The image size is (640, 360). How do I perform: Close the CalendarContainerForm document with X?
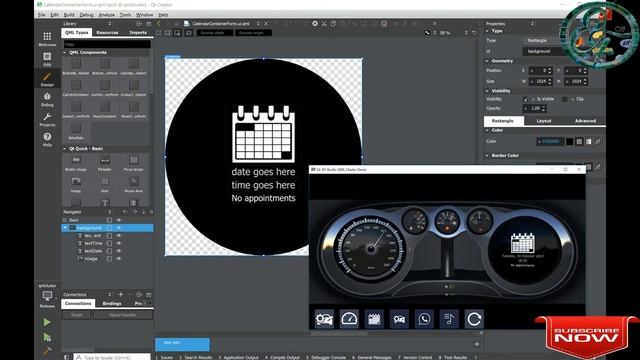click(266, 24)
